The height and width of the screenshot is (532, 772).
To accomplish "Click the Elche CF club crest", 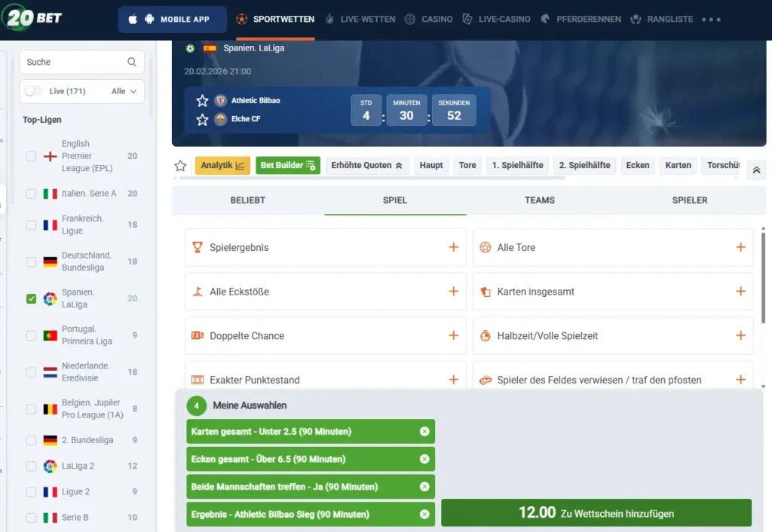I will pyautogui.click(x=221, y=119).
